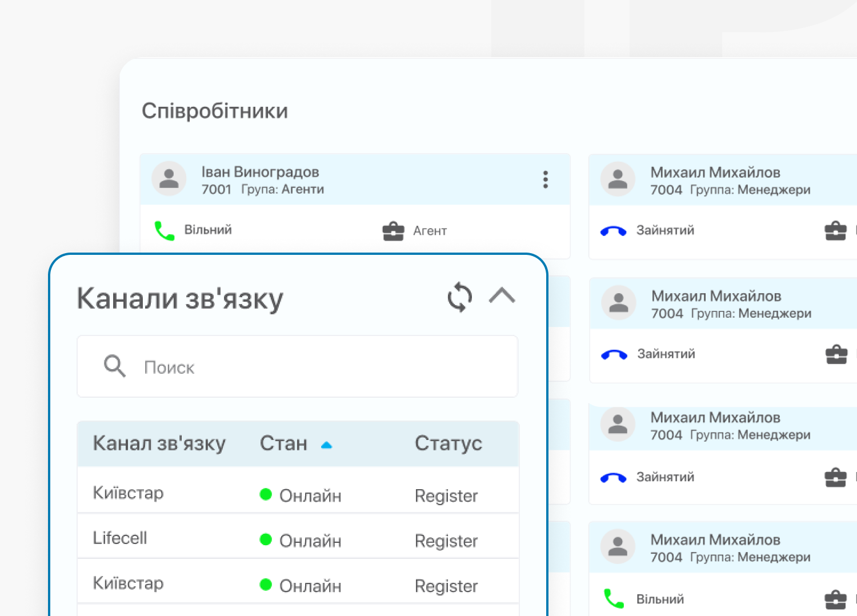Click the magnifier icon in search box
This screenshot has height=616, width=857.
coord(114,366)
